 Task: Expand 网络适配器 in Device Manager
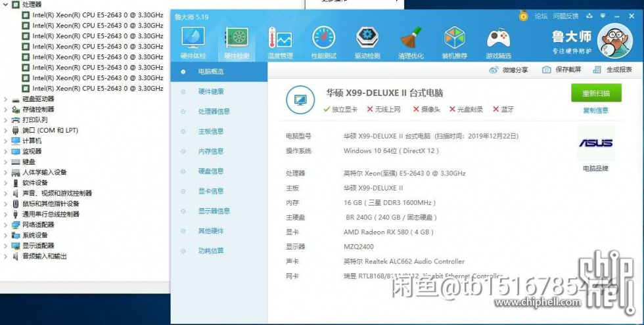point(5,225)
